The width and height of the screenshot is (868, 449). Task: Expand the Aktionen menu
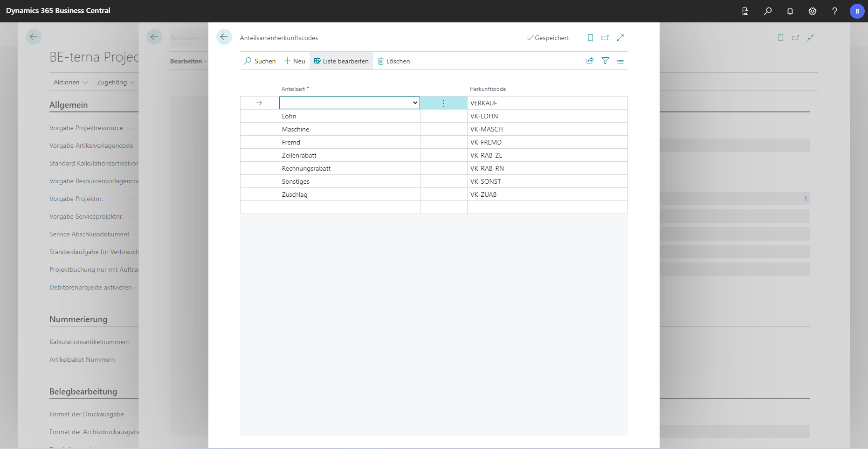pos(70,82)
